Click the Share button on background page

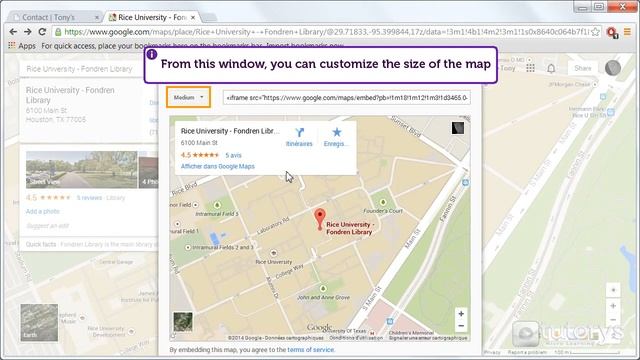582,68
